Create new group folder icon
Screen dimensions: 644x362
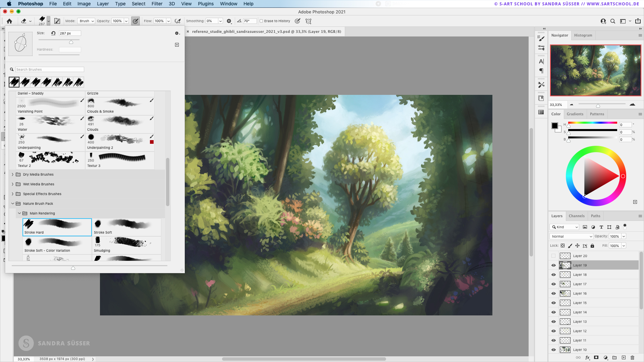(614, 358)
